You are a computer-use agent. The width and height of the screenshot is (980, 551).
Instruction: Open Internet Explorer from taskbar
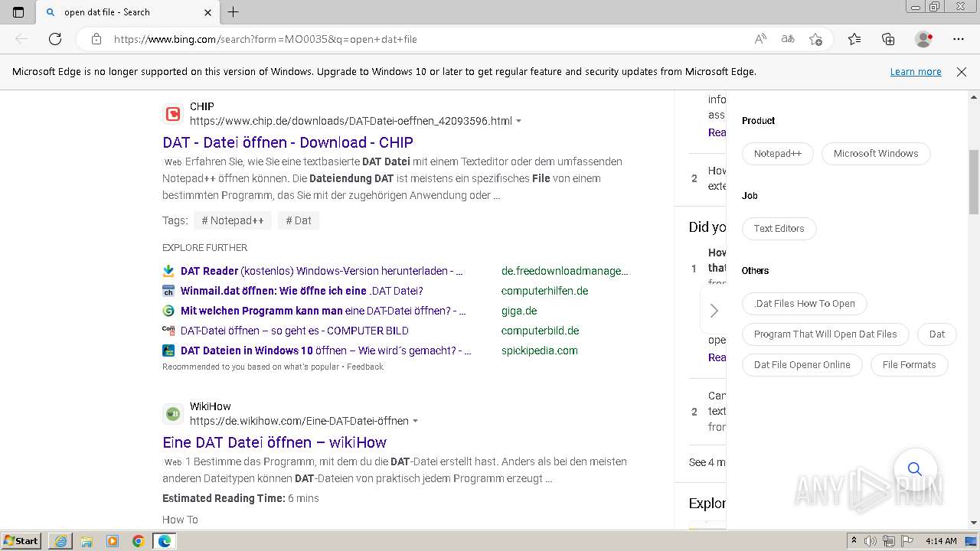(60, 541)
